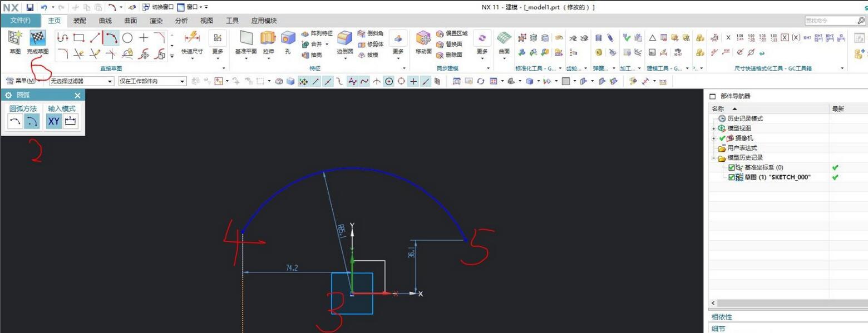This screenshot has width=868, height=333.
Task: Open the 文件(F) menu
Action: [21, 21]
